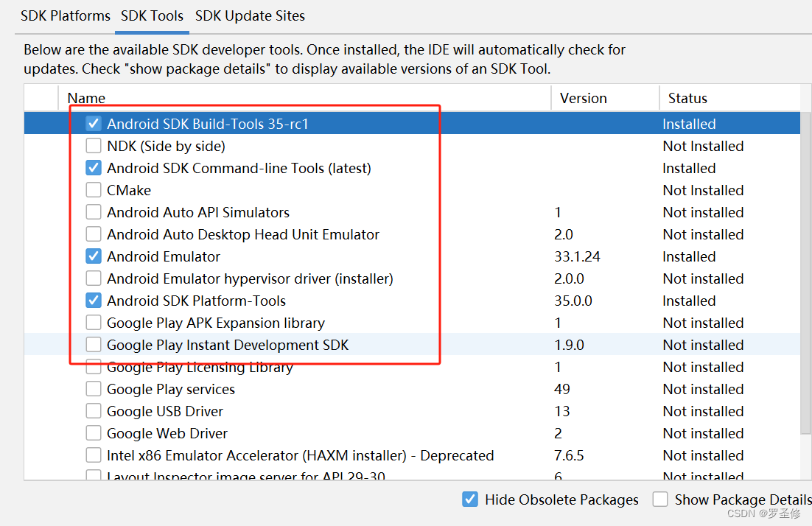This screenshot has height=526, width=812.
Task: Click the 'Android Auto API Simulators' name
Action: pyautogui.click(x=197, y=212)
